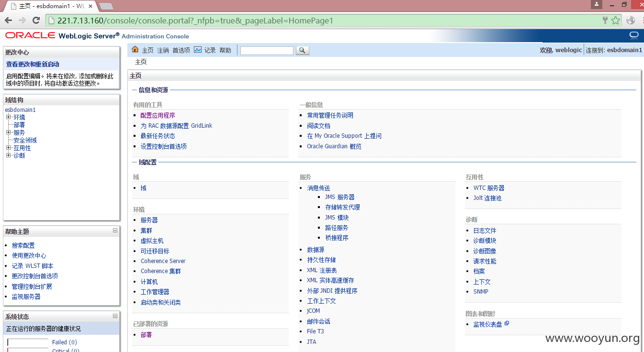Click 记录 WLST 脚本 help topic
This screenshot has height=352, width=644.
(33, 266)
